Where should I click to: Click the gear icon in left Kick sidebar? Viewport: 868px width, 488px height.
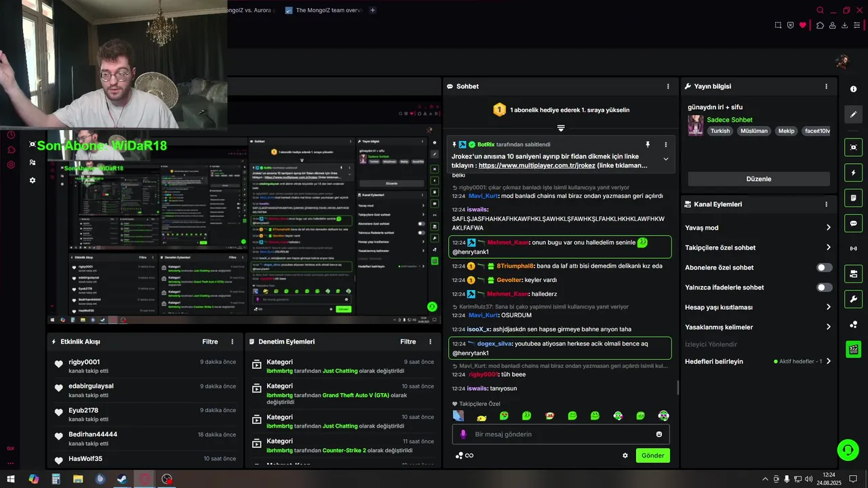pyautogui.click(x=33, y=180)
